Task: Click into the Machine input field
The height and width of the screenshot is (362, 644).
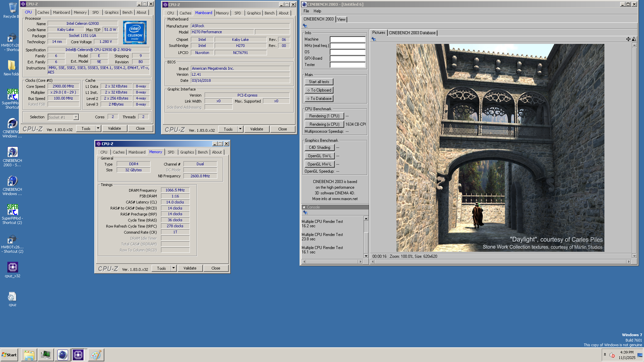Action: coord(347,39)
